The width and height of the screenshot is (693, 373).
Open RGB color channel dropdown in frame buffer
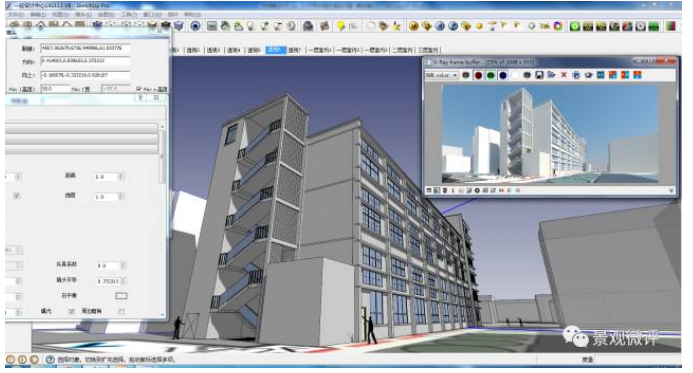click(442, 75)
